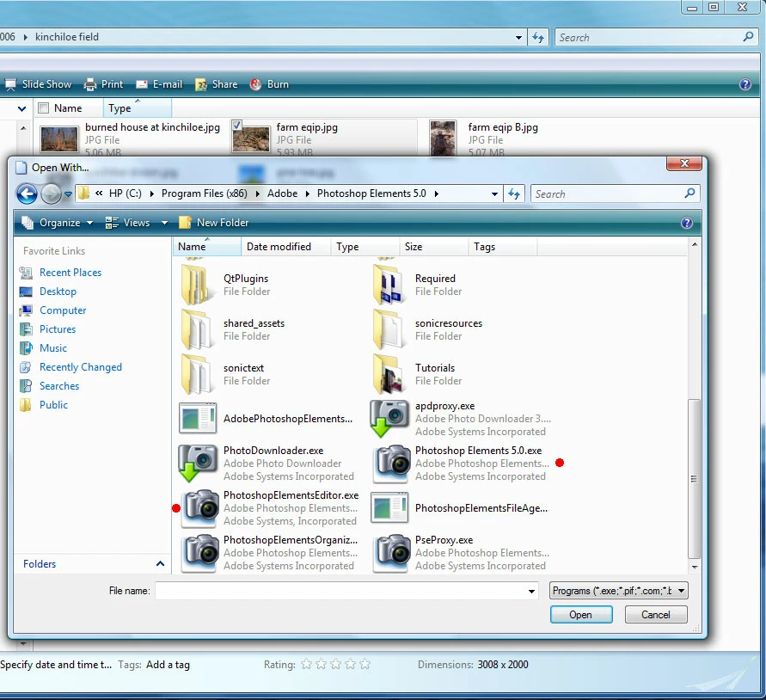Click Slide Show in the toolbar
The image size is (766, 700).
pos(38,84)
